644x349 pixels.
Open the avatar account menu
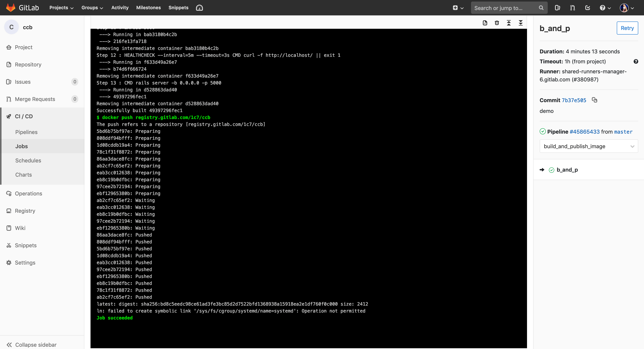pos(626,7)
